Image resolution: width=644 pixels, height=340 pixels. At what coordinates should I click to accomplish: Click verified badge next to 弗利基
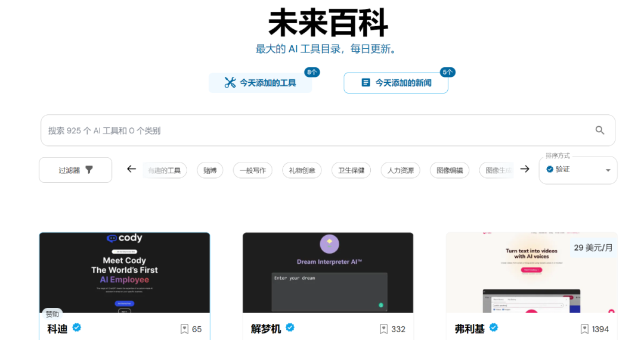click(494, 327)
